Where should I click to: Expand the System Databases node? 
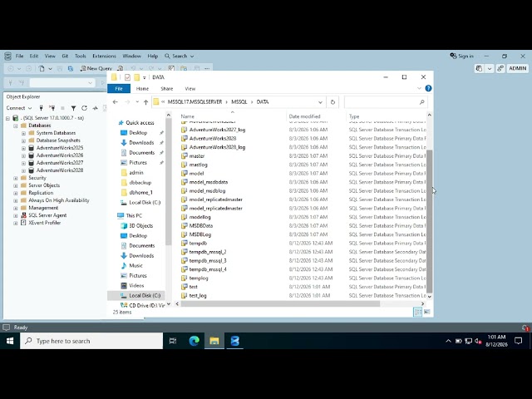pos(23,133)
